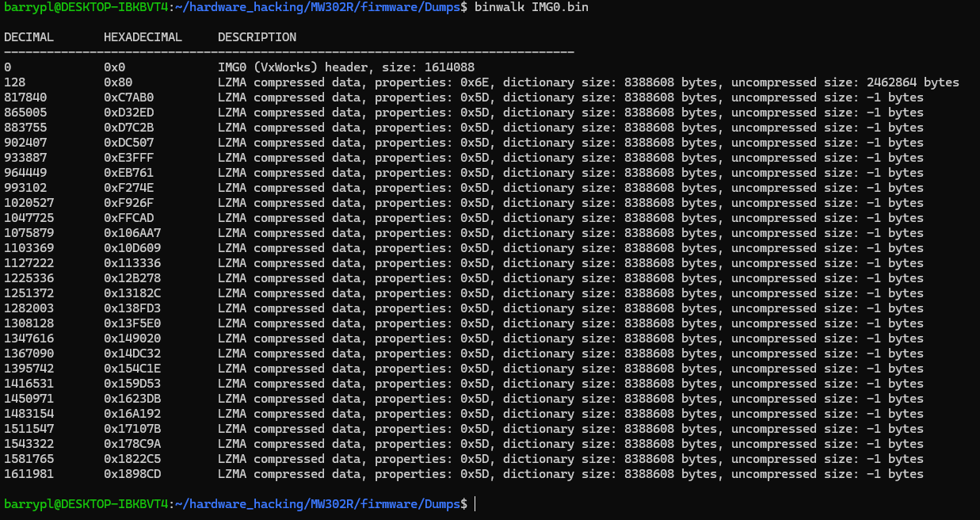Click hexadecimal value 0x154C1E

[x=132, y=369]
